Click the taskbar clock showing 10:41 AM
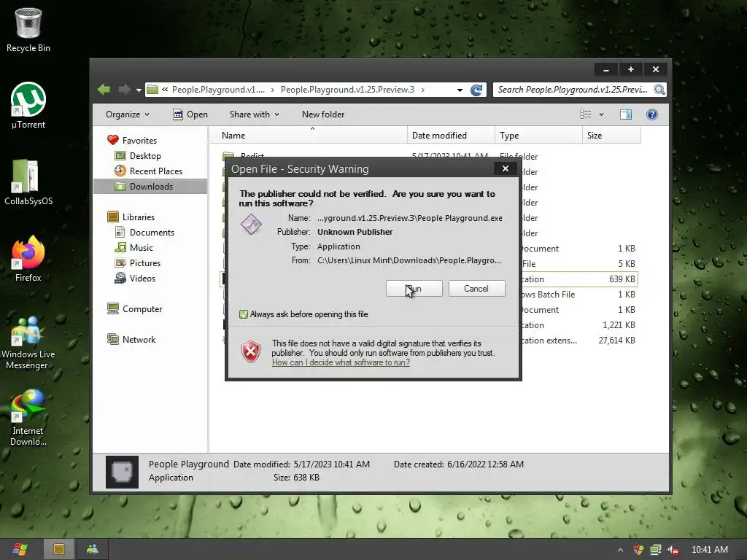The image size is (747, 560). tap(709, 550)
